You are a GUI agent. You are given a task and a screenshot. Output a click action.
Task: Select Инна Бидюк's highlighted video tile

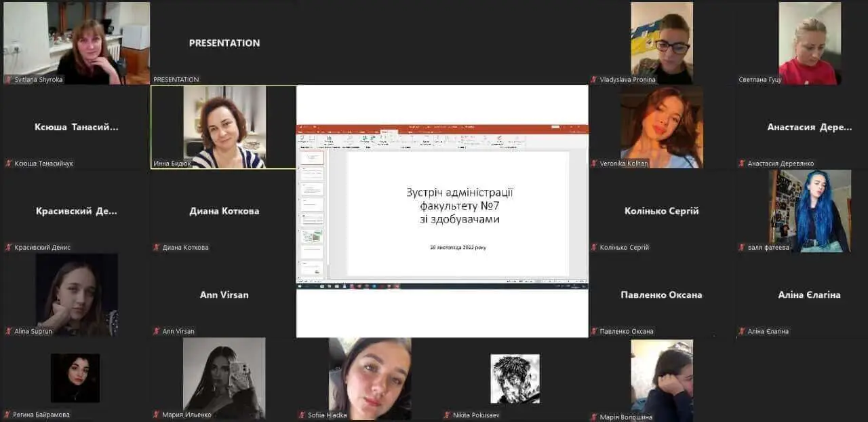tap(224, 127)
